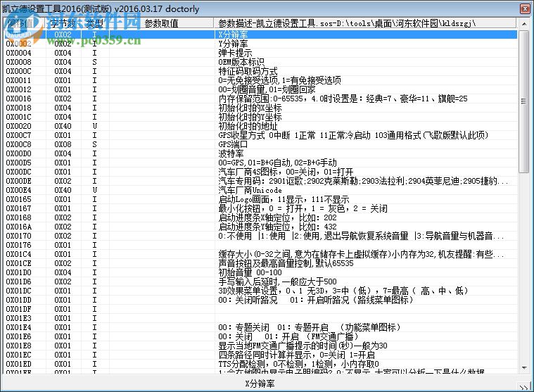Select the 声音按钮及最高音量控制 row
534x392 pixels.
tap(261, 263)
